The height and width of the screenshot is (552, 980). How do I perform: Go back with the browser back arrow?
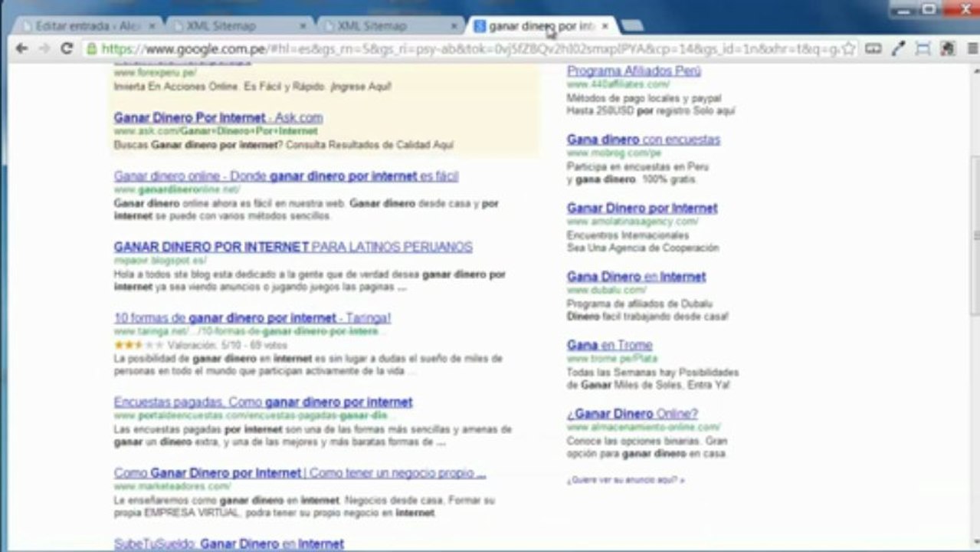pos(21,48)
